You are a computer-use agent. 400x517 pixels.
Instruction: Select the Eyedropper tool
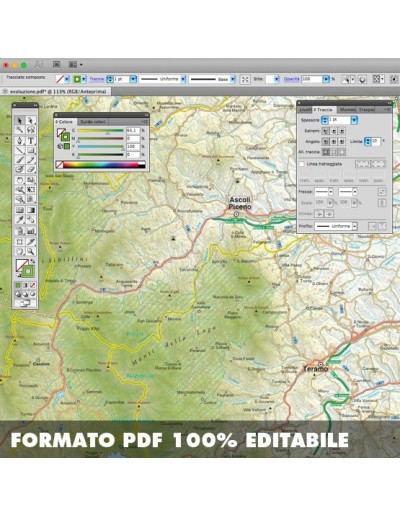click(x=20, y=220)
